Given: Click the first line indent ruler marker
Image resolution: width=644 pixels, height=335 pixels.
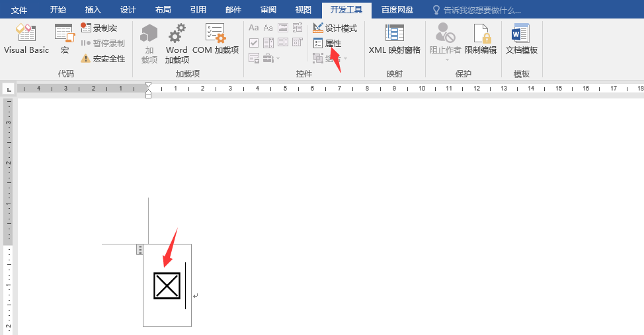Looking at the screenshot, I should click(148, 85).
